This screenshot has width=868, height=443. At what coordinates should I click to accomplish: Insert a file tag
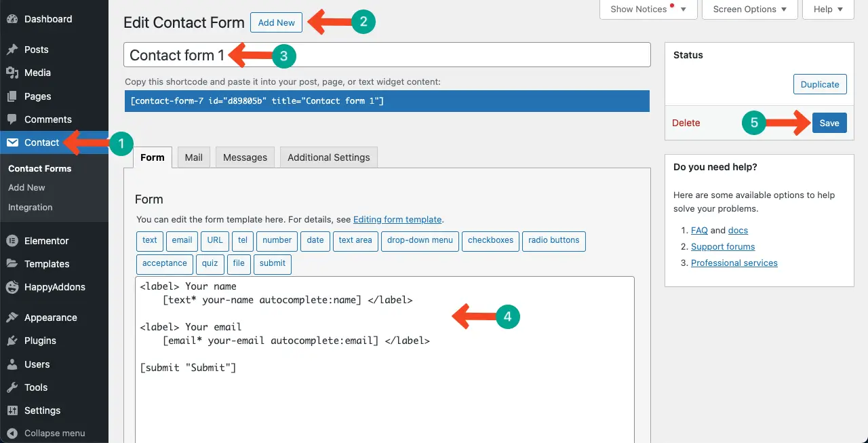[x=239, y=264]
